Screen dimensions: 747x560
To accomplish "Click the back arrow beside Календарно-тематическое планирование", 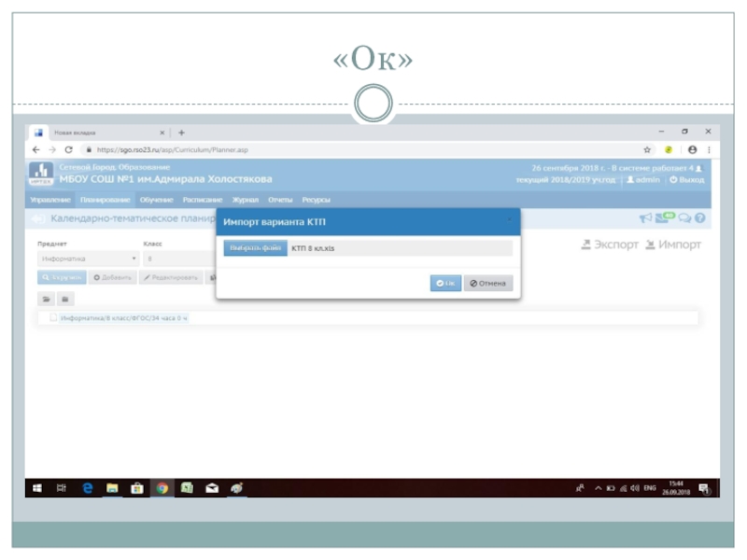I will [37, 218].
